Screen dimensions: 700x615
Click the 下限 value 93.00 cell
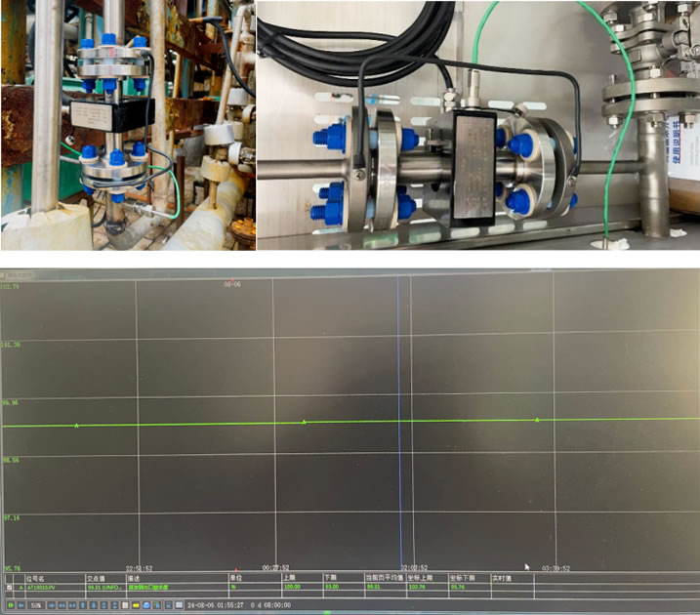[332, 588]
